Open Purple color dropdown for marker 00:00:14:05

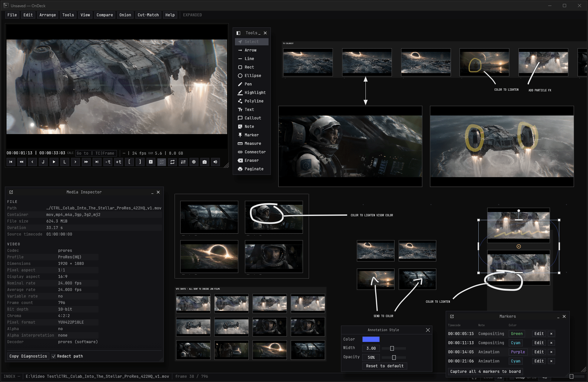coord(518,352)
